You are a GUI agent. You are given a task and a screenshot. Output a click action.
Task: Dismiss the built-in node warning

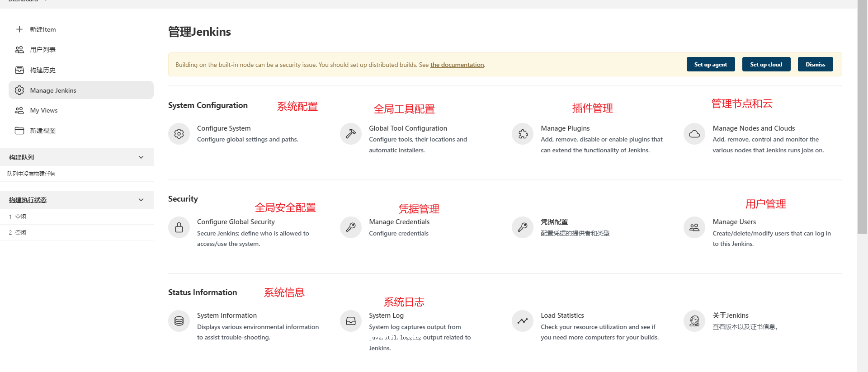point(816,64)
